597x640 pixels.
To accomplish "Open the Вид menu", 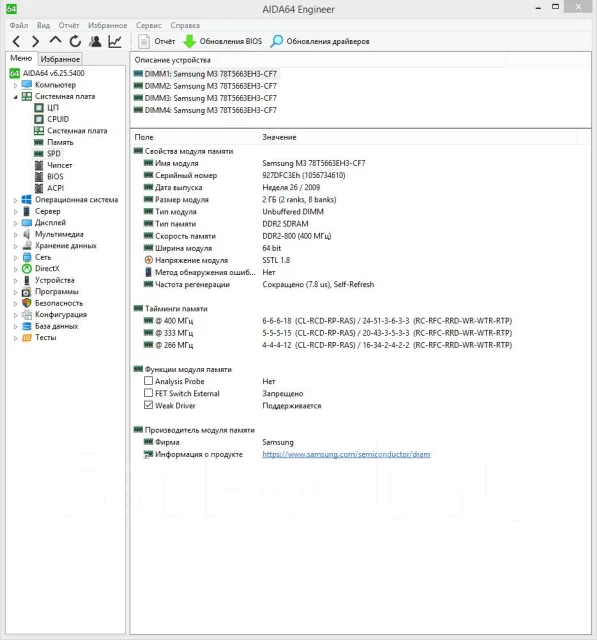I will click(43, 25).
